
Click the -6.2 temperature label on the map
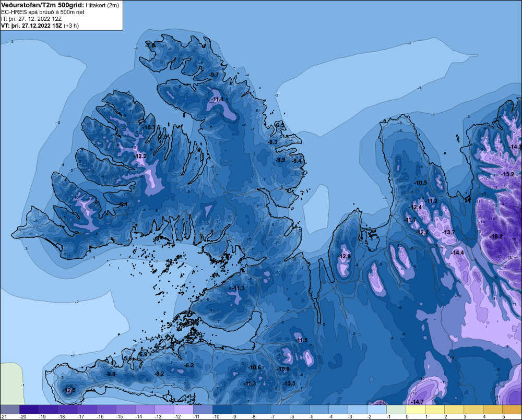189,365
